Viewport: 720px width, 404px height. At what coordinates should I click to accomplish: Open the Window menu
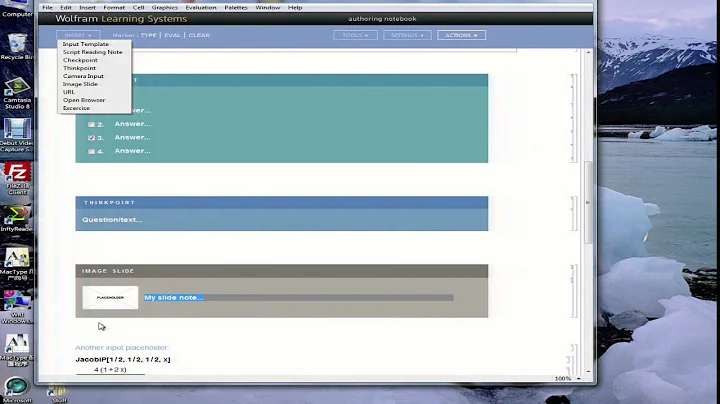click(x=268, y=7)
